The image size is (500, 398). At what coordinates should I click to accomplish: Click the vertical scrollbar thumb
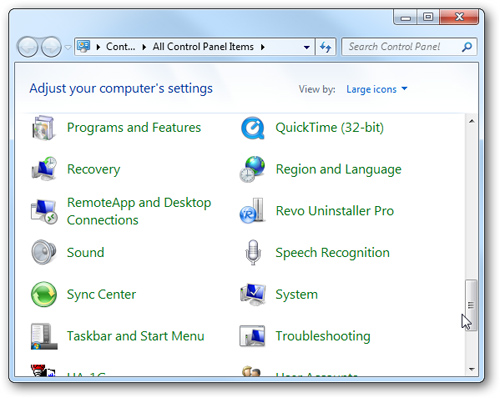[471, 305]
